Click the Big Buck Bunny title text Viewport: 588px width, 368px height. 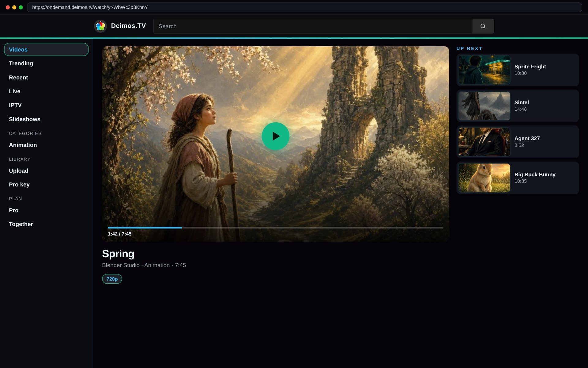tap(535, 174)
